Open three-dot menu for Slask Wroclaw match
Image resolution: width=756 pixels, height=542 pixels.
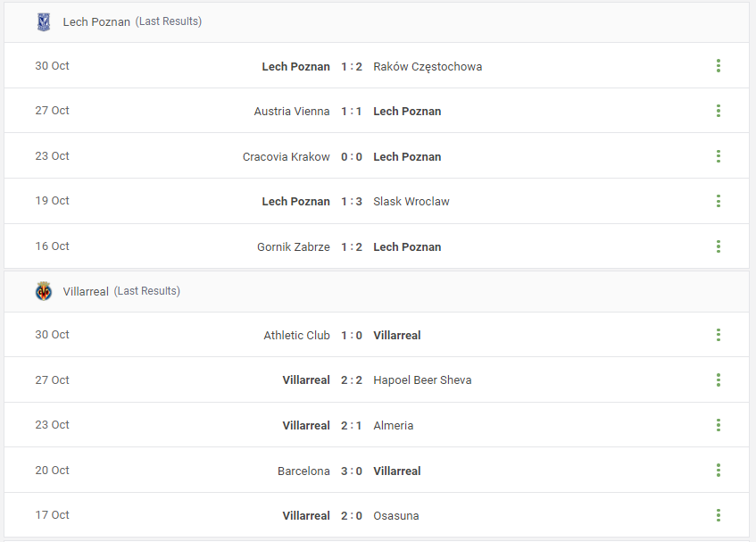click(x=718, y=201)
